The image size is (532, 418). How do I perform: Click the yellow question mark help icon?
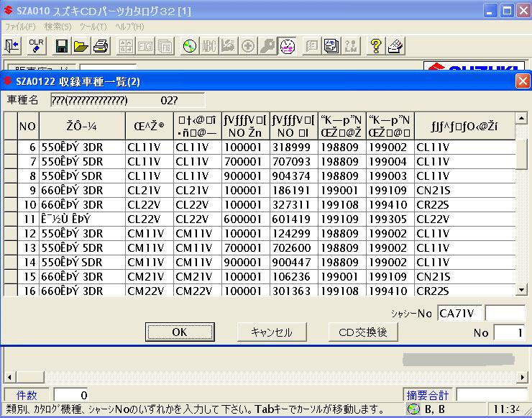pyautogui.click(x=376, y=45)
